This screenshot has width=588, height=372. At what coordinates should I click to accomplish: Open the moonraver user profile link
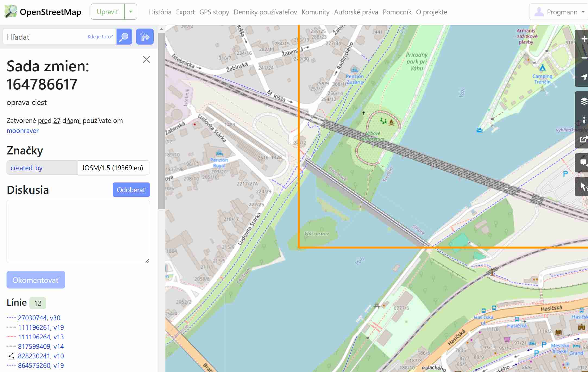click(x=23, y=131)
